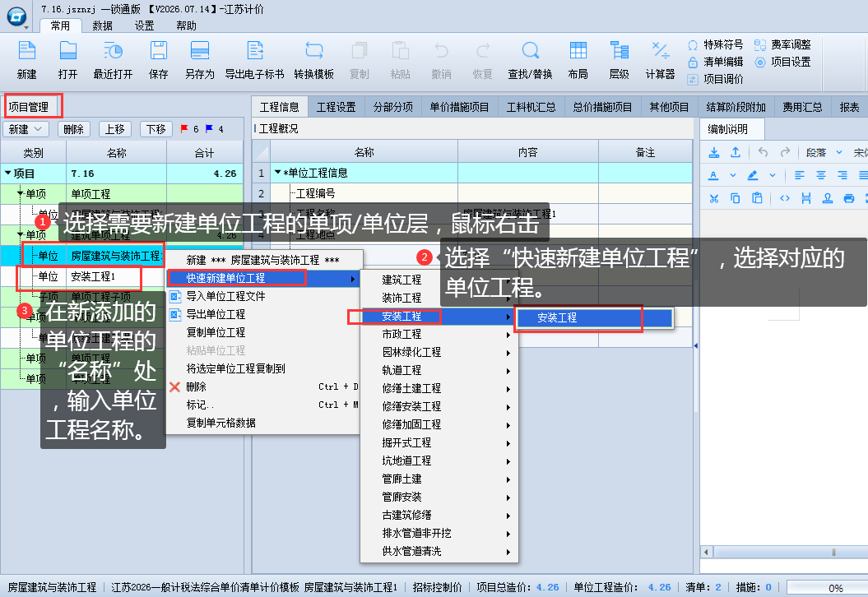
Task: Click the 新建 new file icon in ribbon
Action: coord(26,50)
